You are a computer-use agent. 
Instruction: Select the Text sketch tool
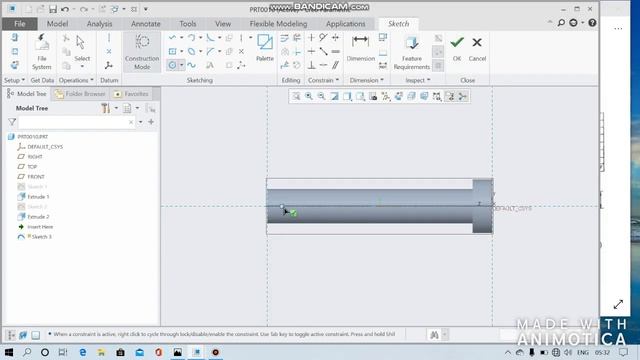click(210, 65)
